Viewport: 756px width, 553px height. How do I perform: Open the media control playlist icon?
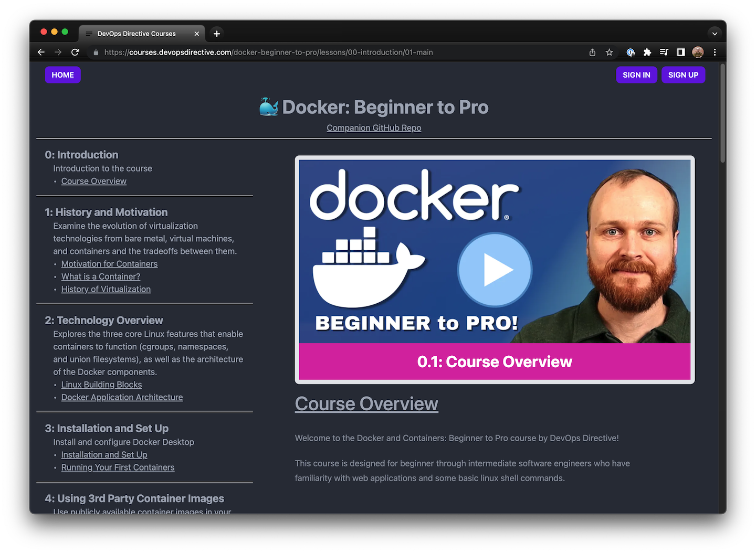(664, 52)
